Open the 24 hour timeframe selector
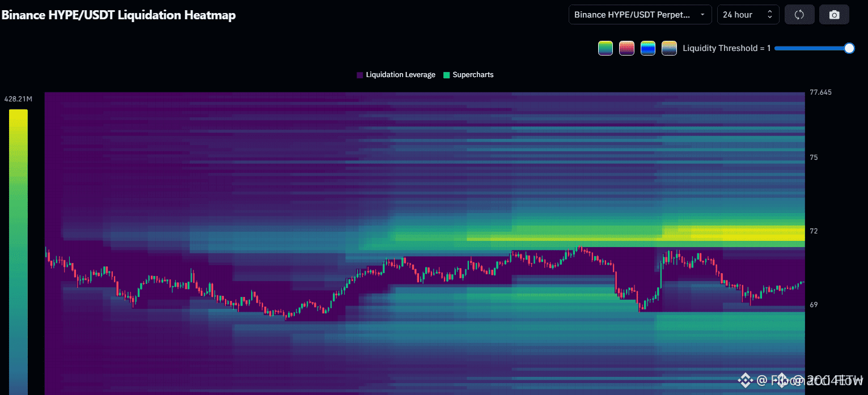This screenshot has height=395, width=868. point(748,15)
